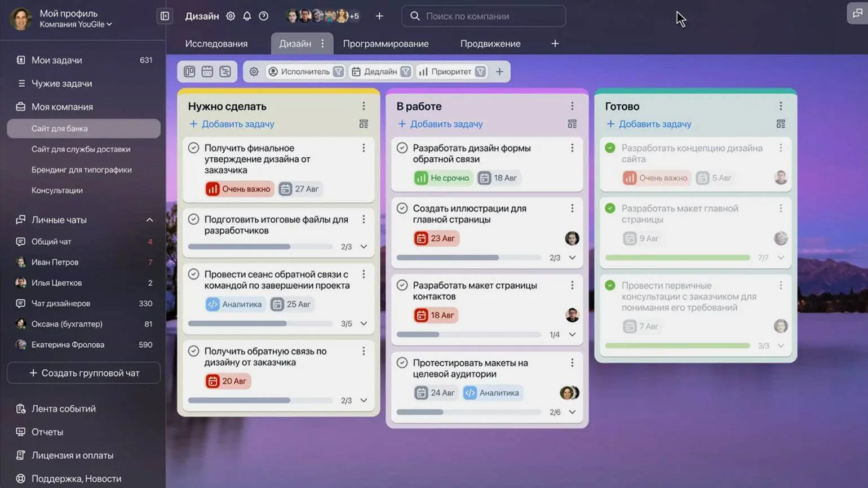This screenshot has height=488, width=868.
Task: Open the Компания YouGile dropdown
Action: click(x=76, y=24)
